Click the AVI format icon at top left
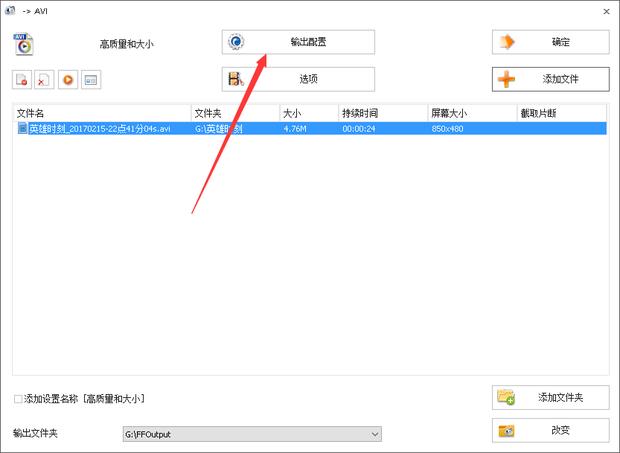The width and height of the screenshot is (620, 453). 24,43
